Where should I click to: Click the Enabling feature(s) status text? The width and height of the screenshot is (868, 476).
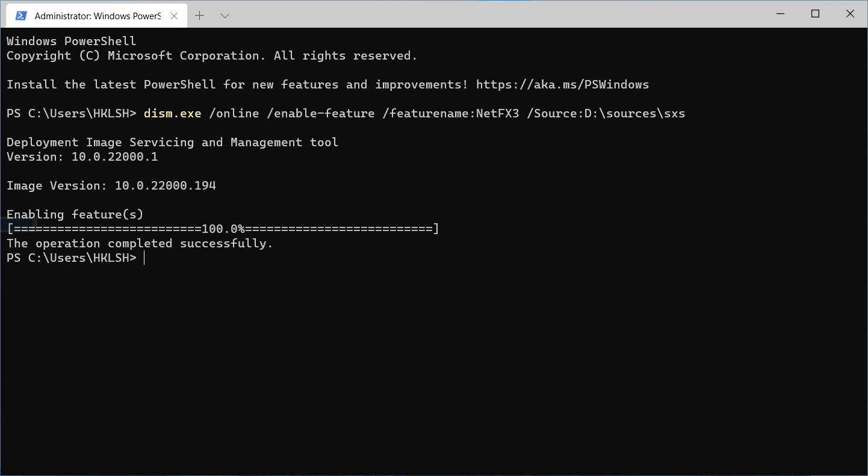(x=75, y=214)
